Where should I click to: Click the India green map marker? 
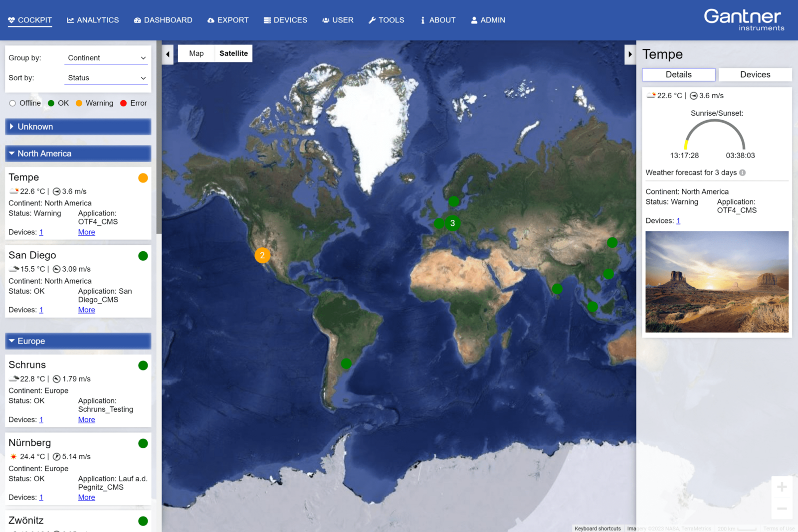point(557,288)
